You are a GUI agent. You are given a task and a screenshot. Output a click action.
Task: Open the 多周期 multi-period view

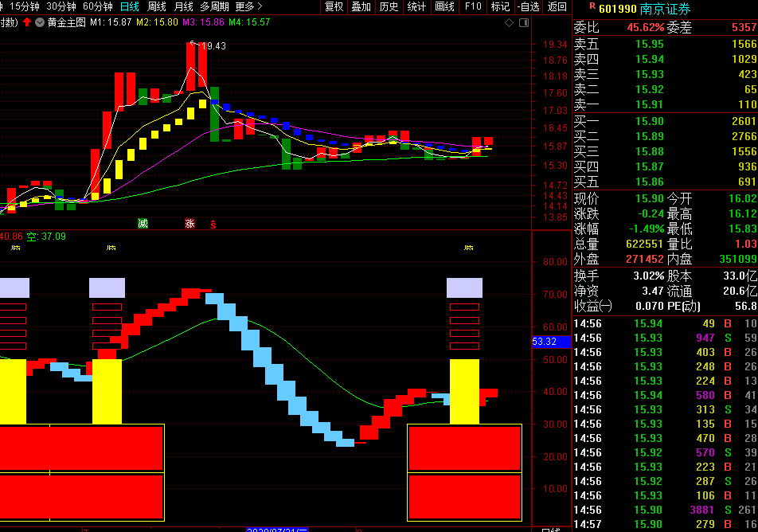[x=215, y=6]
